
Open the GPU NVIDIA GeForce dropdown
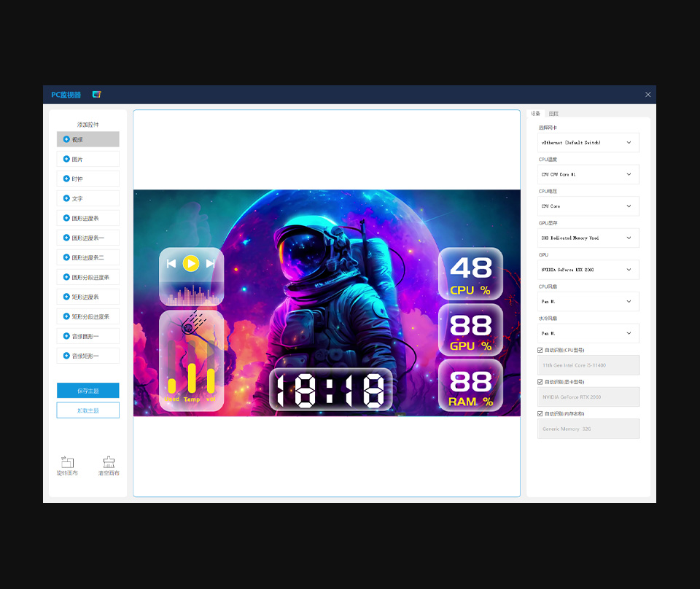click(x=588, y=270)
